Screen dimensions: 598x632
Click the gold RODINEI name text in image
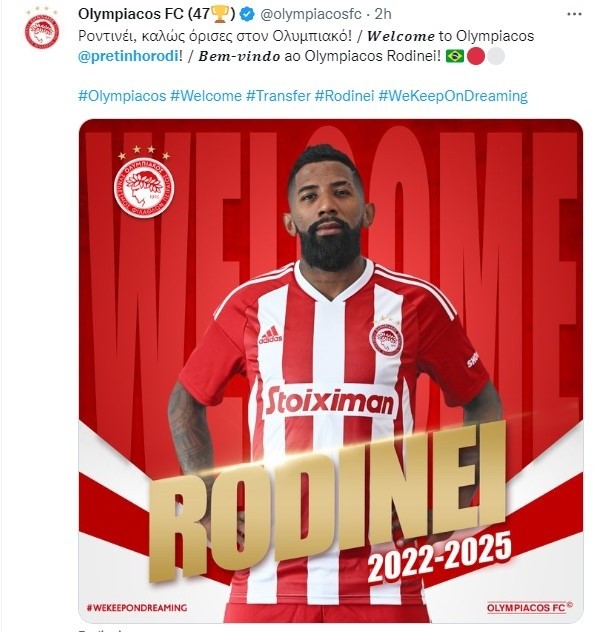[x=328, y=502]
